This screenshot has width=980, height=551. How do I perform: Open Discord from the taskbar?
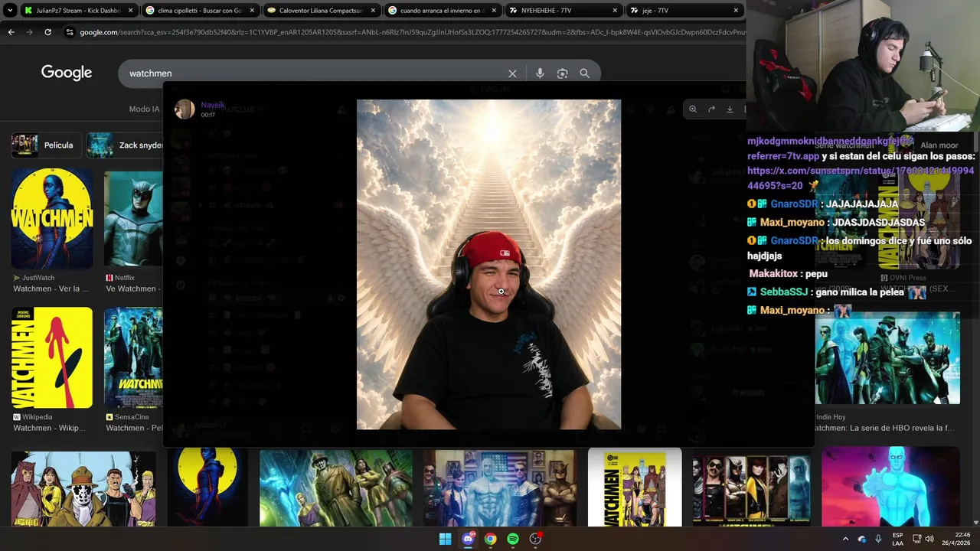click(468, 539)
